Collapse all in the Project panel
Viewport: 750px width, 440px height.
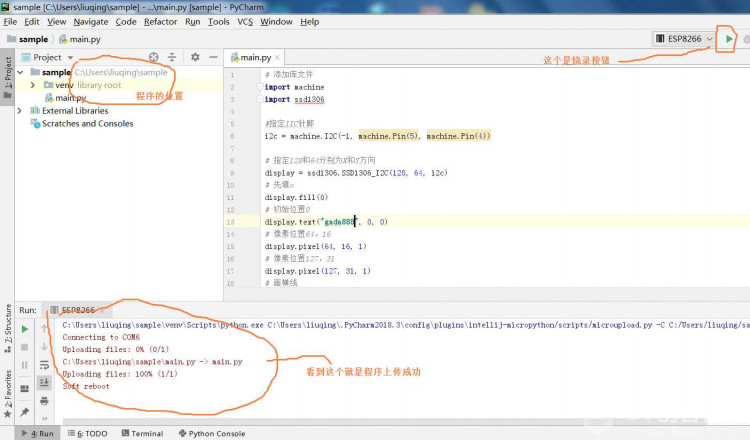pyautogui.click(x=172, y=57)
